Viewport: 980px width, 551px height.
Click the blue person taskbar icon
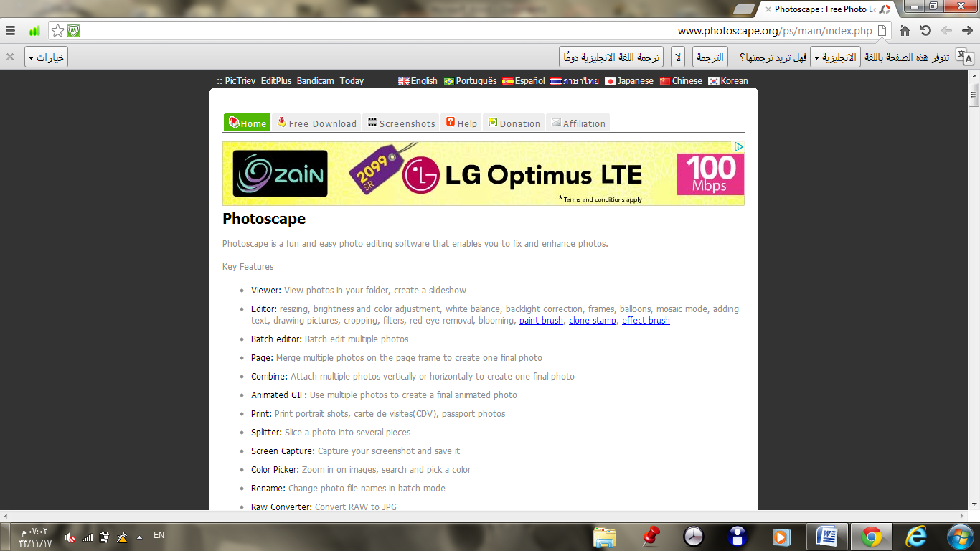click(x=737, y=537)
